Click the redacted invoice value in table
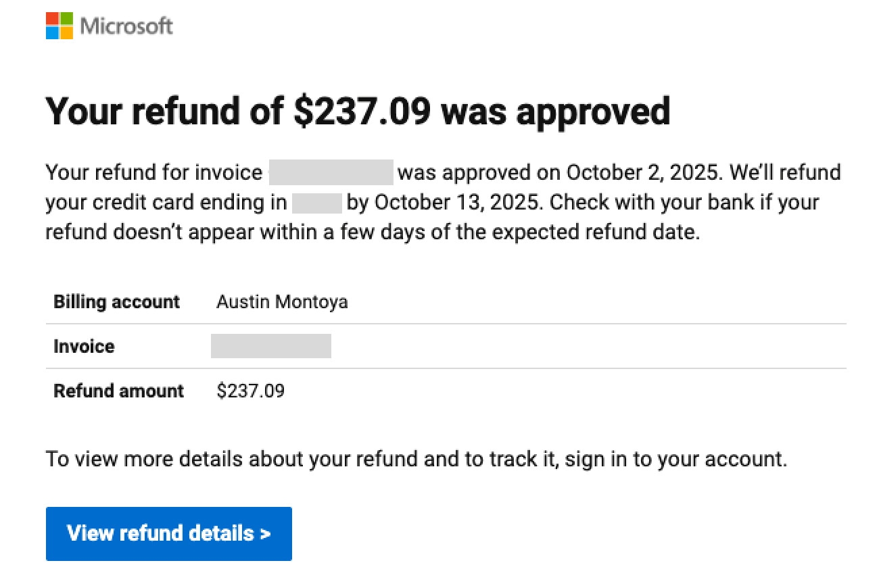The image size is (879, 588). pyautogui.click(x=271, y=346)
